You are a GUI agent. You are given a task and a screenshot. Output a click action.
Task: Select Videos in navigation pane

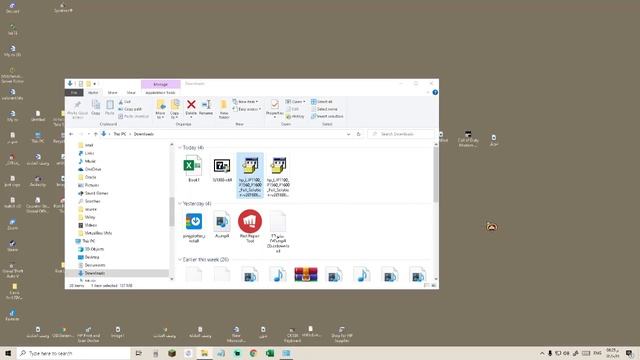(x=88, y=225)
